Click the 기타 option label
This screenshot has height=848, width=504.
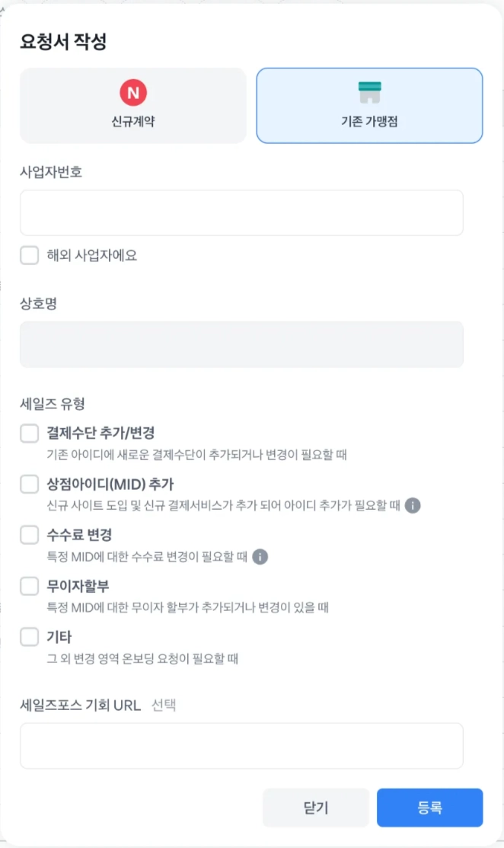tap(59, 636)
